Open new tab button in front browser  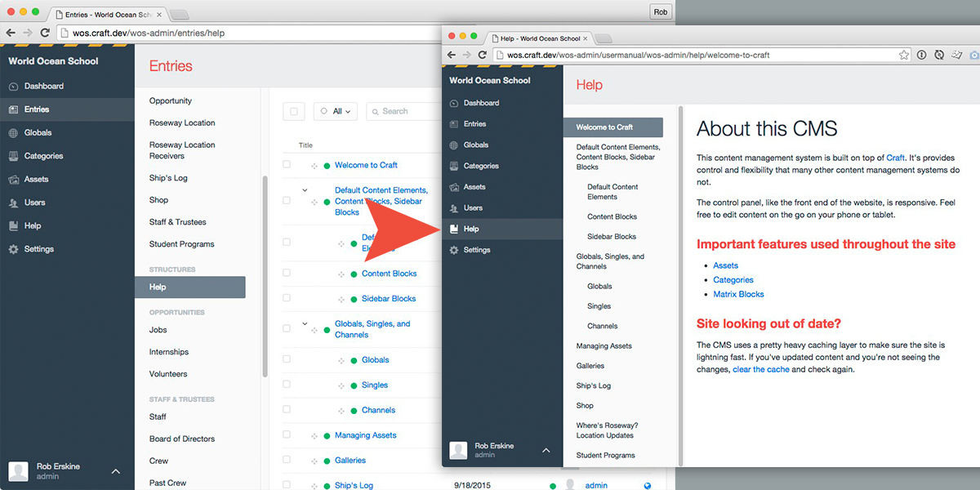pos(603,38)
